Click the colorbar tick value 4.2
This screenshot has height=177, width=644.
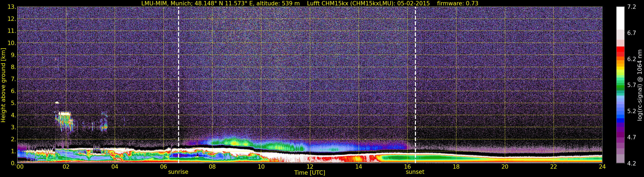[x=632, y=163]
